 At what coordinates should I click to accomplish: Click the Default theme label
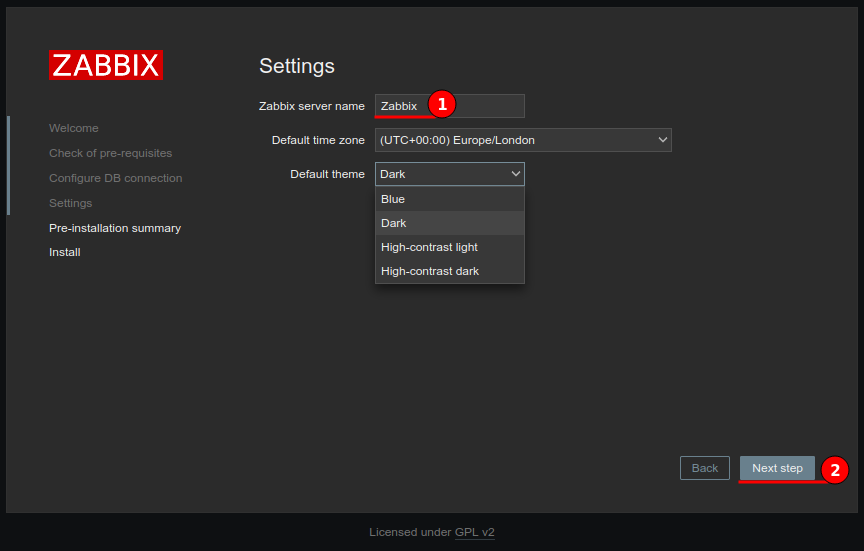pos(327,174)
